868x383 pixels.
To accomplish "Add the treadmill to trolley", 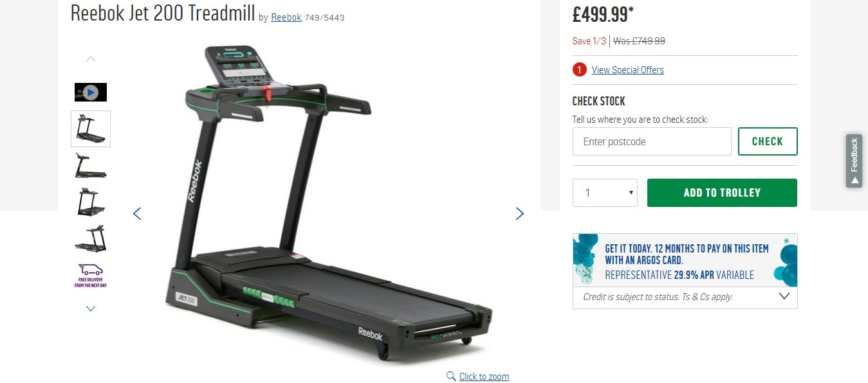I will (722, 193).
